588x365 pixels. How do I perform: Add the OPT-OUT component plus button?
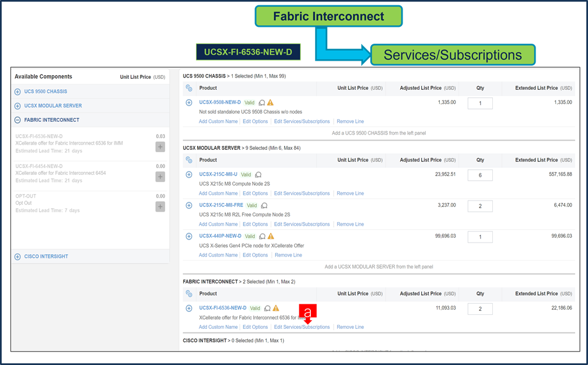[160, 206]
